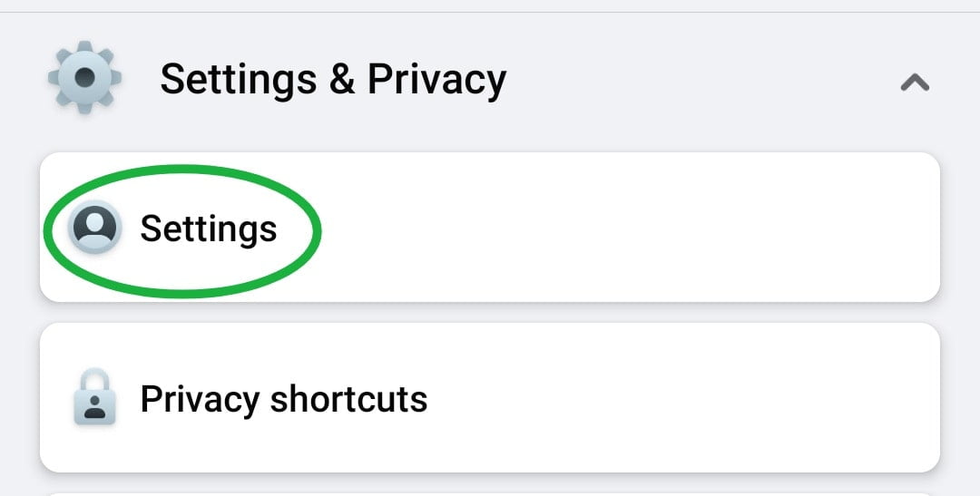Tap the shackle of the lock icon

(x=94, y=379)
